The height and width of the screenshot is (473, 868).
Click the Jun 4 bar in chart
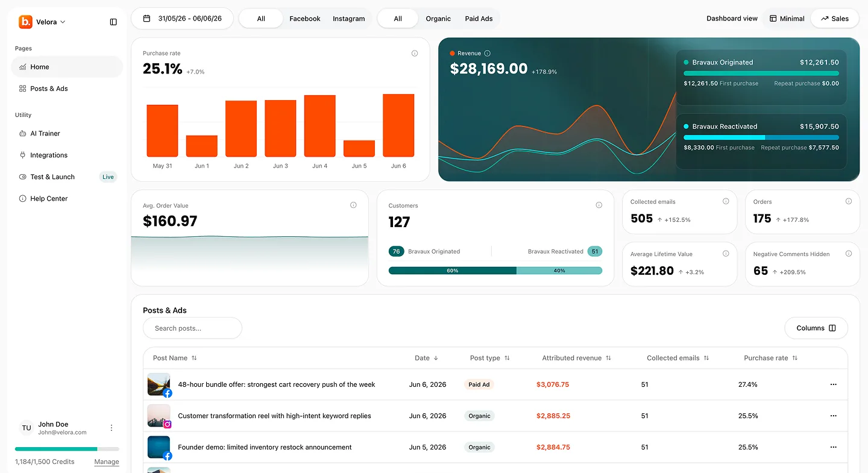point(320,126)
